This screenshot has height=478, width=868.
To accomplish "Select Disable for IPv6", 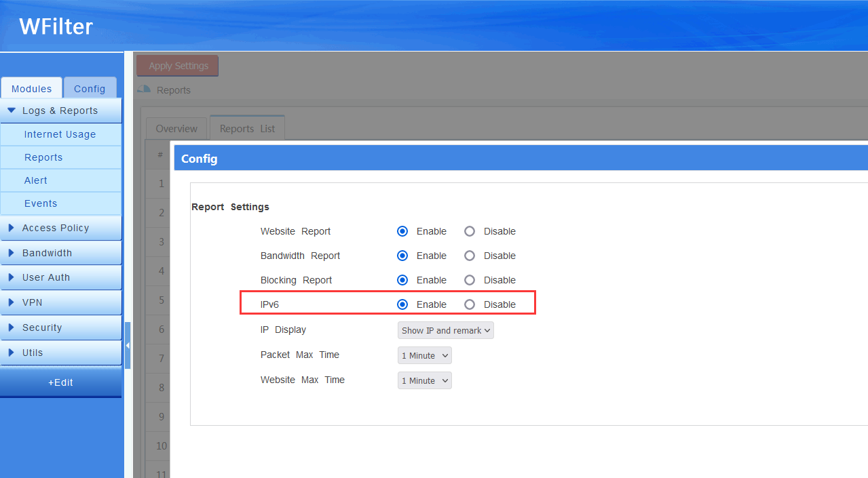I will point(470,304).
